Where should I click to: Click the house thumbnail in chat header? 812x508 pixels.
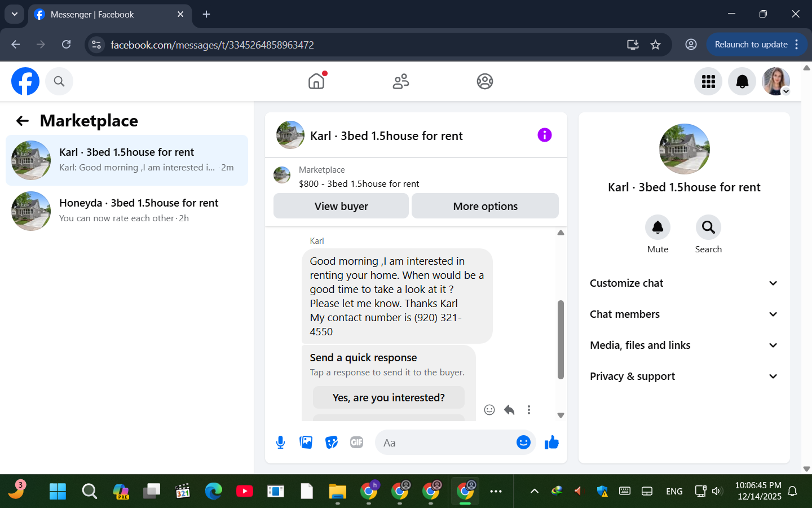coord(290,135)
